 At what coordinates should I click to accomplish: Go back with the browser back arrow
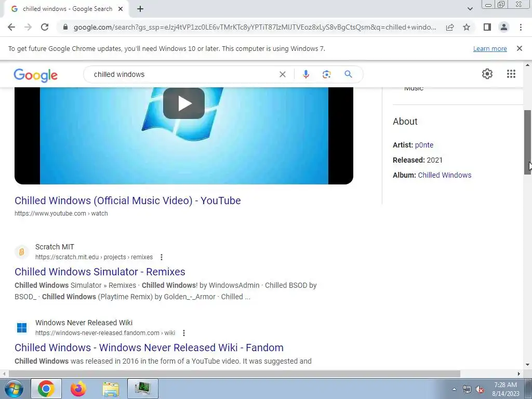(x=11, y=27)
